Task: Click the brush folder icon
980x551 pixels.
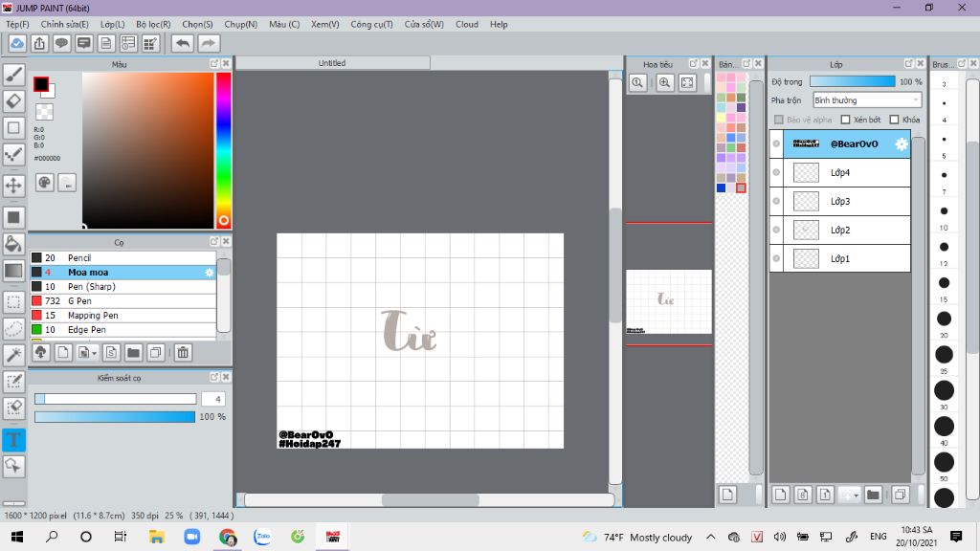Action: [133, 353]
